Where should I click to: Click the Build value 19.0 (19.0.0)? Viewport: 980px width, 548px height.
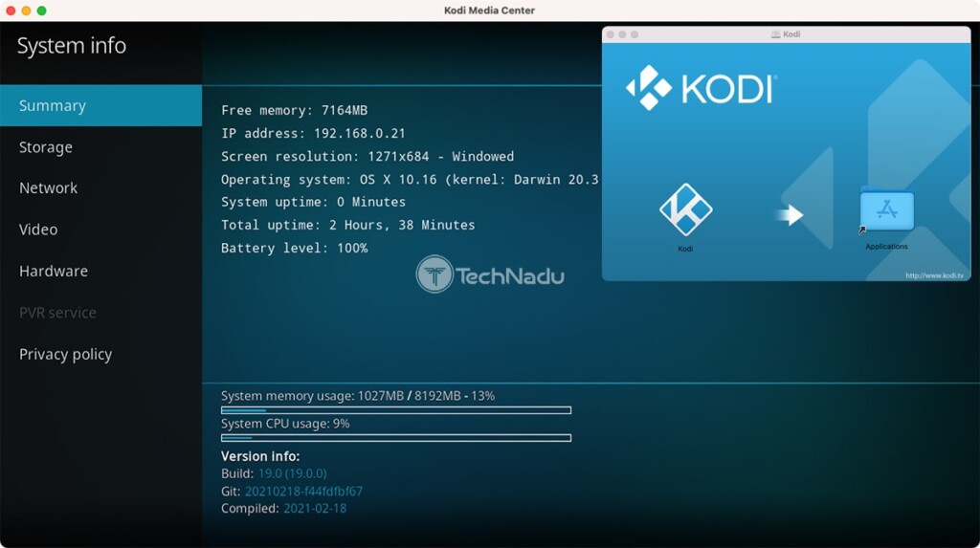coord(293,473)
